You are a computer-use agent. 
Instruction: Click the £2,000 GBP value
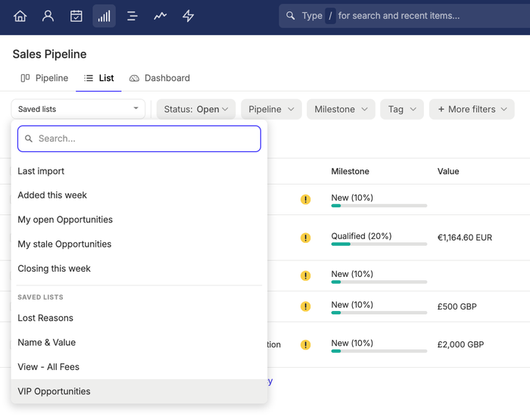point(460,344)
